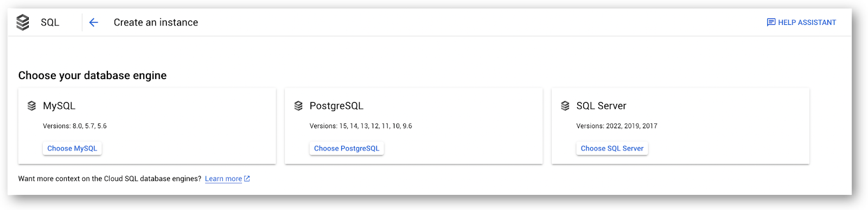868x210 pixels.
Task: Choose PostgreSQL as the database engine
Action: (x=347, y=148)
